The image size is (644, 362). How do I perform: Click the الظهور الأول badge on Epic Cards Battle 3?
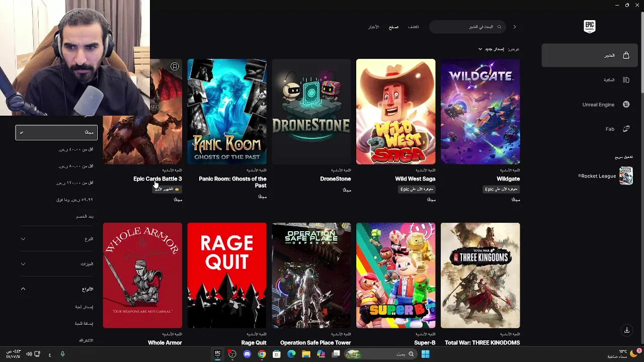(167, 189)
